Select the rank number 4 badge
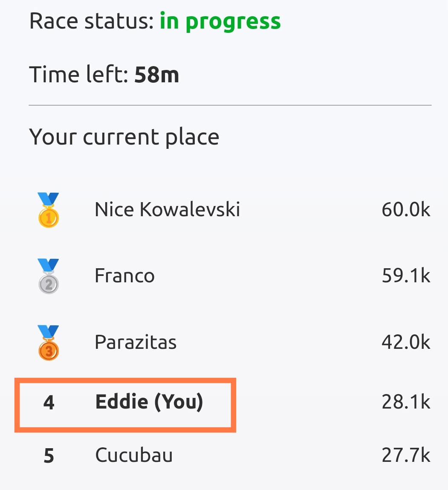448x490 pixels. (49, 402)
